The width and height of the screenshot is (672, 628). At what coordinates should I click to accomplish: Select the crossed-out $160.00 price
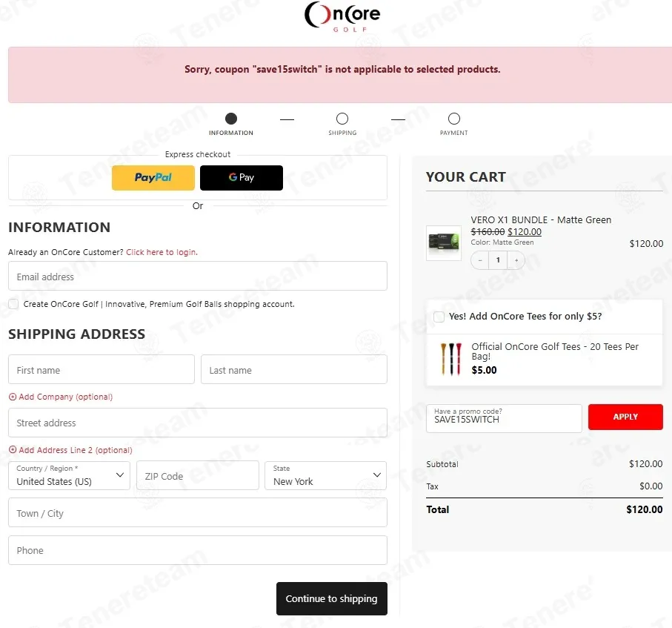488,231
